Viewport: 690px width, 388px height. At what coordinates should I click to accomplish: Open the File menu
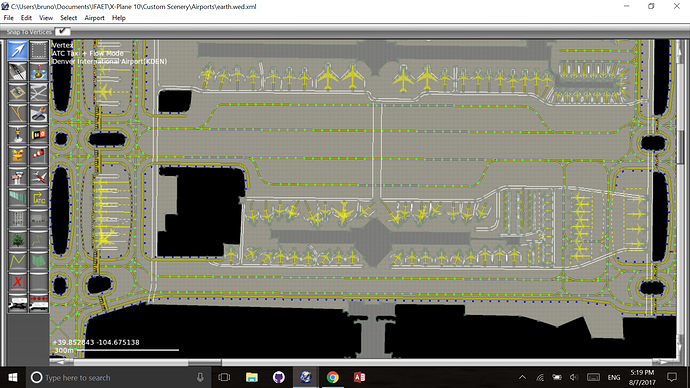click(x=8, y=18)
